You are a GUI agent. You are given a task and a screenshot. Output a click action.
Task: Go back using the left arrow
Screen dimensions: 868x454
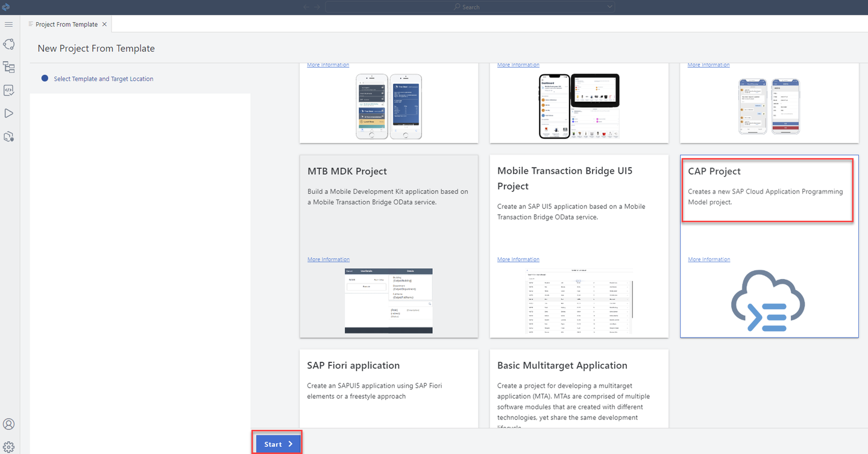coord(306,7)
